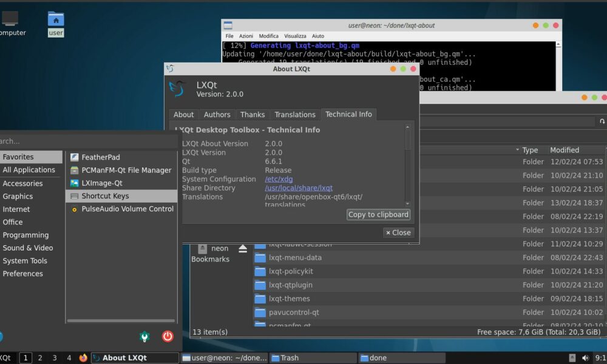Image resolution: width=607 pixels, height=364 pixels.
Task: Activate the user@neon terminal taskbar button
Action: 224,358
